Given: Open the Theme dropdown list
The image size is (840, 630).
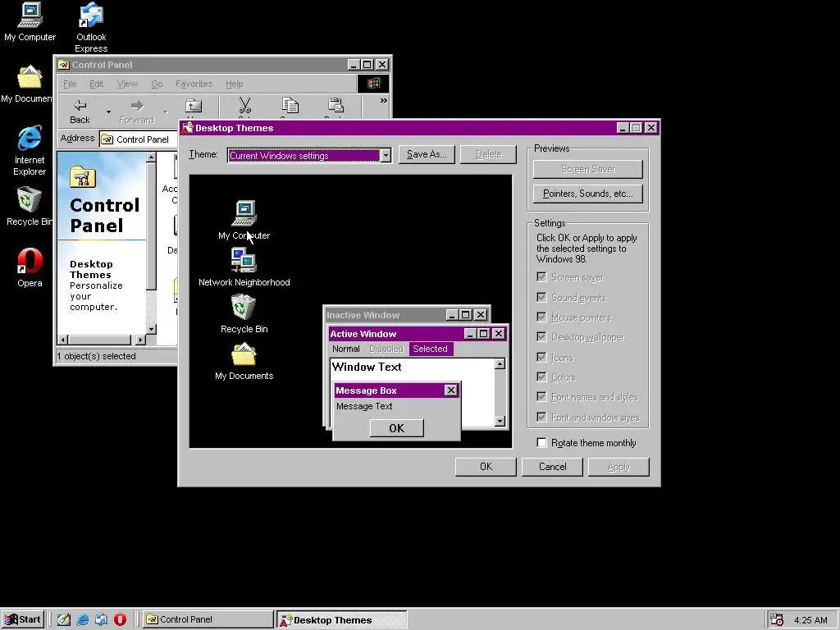Looking at the screenshot, I should (386, 155).
